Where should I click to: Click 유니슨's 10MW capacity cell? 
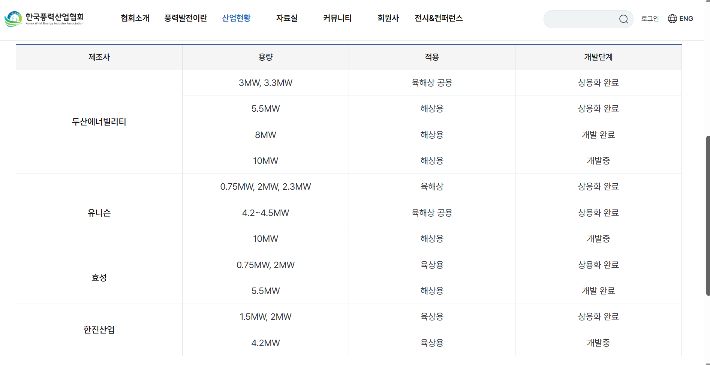click(265, 239)
